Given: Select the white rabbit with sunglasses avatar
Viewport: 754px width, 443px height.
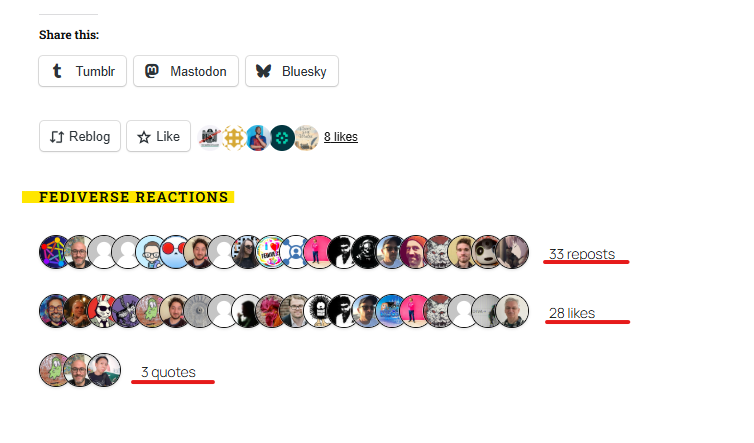Looking at the screenshot, I should (103, 311).
